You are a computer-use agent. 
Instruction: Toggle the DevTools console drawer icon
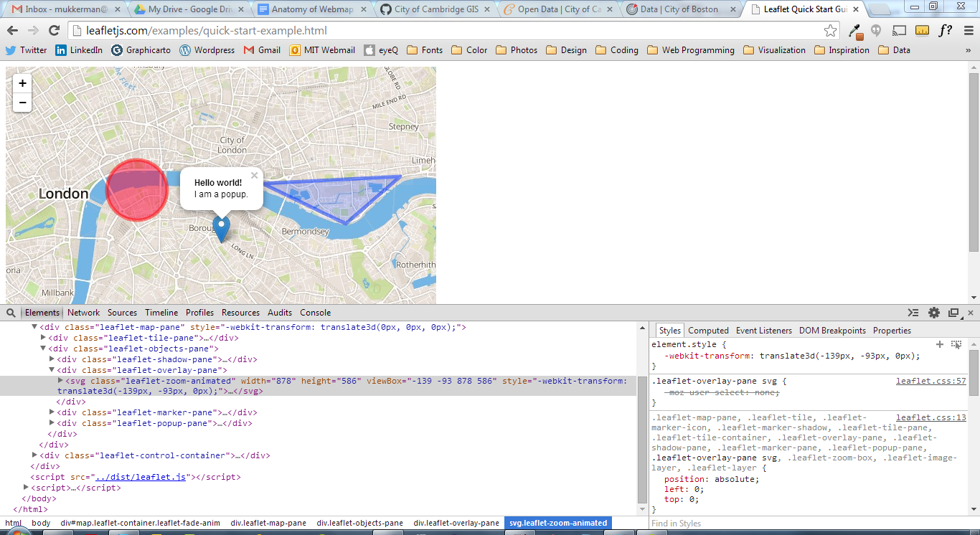tap(913, 313)
